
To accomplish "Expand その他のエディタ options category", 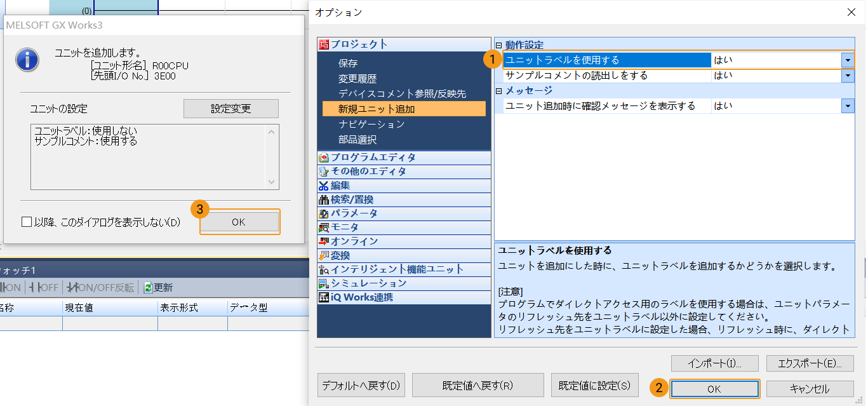I will 404,172.
